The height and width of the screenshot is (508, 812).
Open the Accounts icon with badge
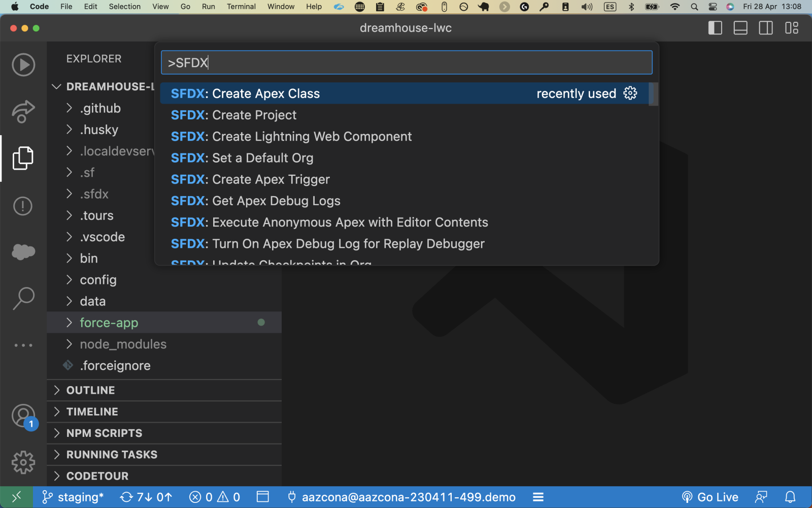coord(23,416)
